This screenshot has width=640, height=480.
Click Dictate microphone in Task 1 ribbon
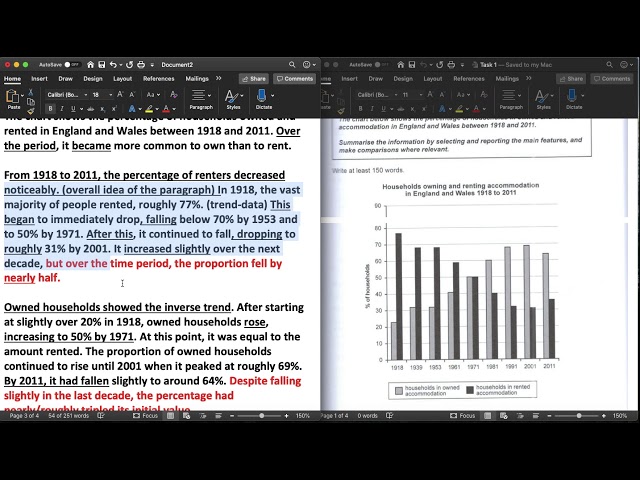pyautogui.click(x=572, y=96)
